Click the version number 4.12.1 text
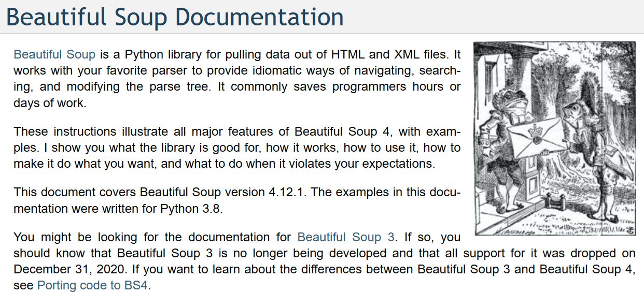The height and width of the screenshot is (292, 644). coord(287,192)
